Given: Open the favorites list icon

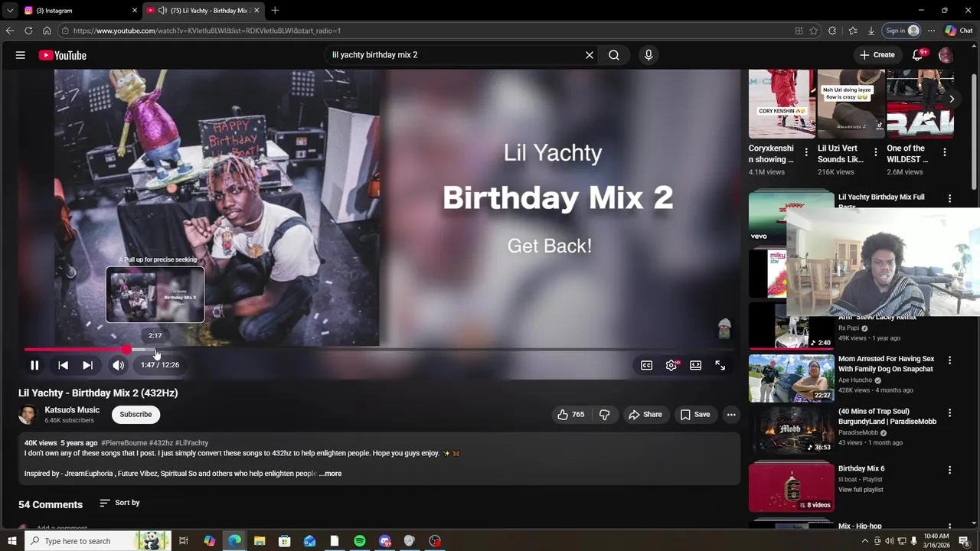Looking at the screenshot, I should 852,31.
